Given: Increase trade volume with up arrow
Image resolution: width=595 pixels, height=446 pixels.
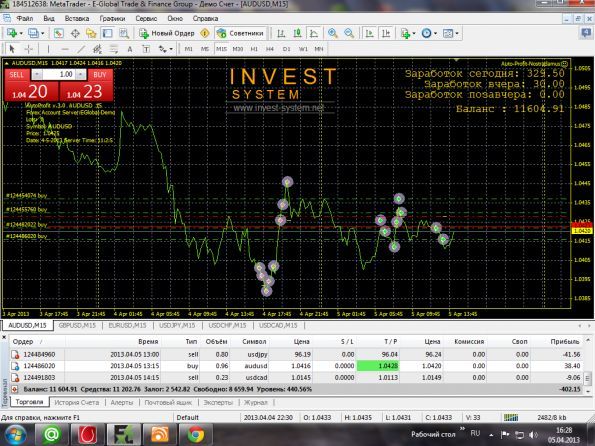Looking at the screenshot, I should pos(80,74).
